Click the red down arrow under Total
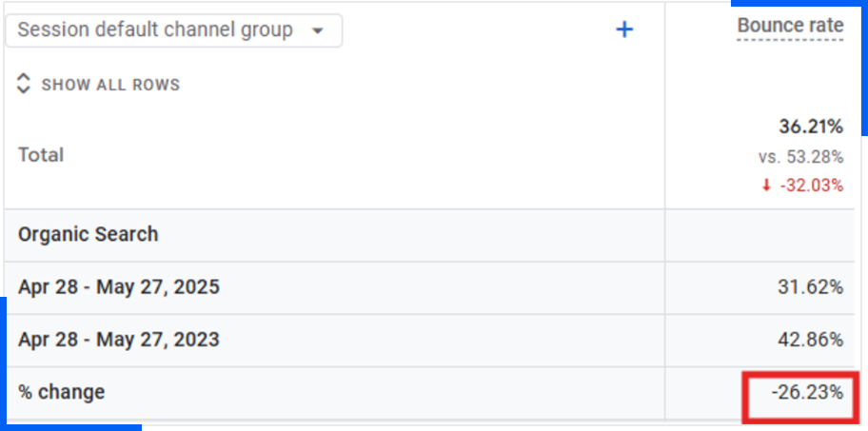This screenshot has height=431, width=868. [766, 186]
